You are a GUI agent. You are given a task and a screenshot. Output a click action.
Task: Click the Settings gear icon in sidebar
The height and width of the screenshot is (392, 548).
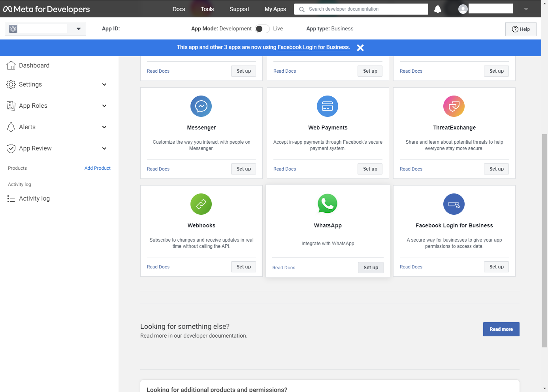(x=11, y=84)
